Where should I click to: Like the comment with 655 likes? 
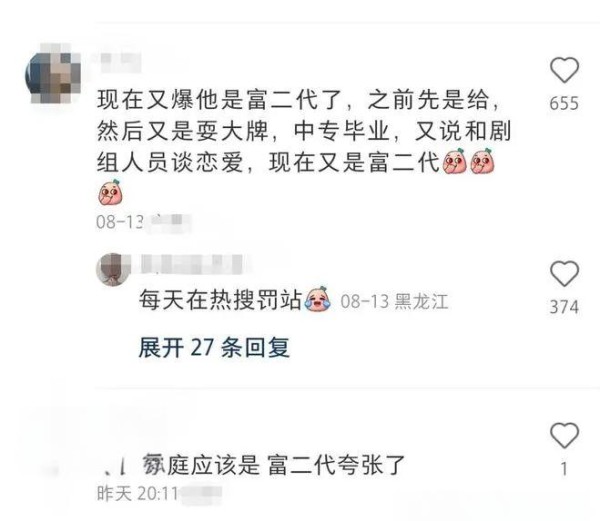point(564,70)
